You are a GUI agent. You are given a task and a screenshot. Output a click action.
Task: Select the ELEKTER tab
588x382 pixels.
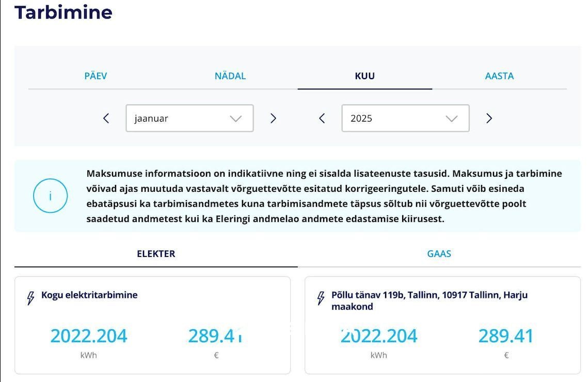[156, 254]
